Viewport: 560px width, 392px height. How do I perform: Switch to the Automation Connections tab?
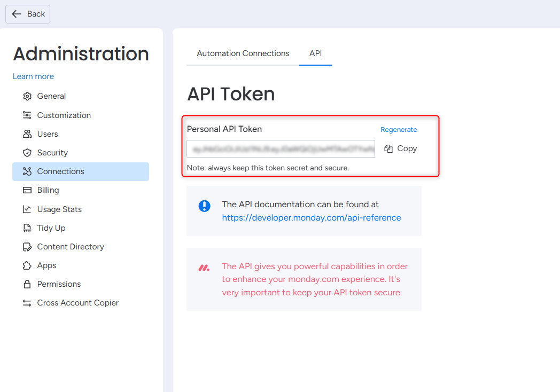point(243,53)
